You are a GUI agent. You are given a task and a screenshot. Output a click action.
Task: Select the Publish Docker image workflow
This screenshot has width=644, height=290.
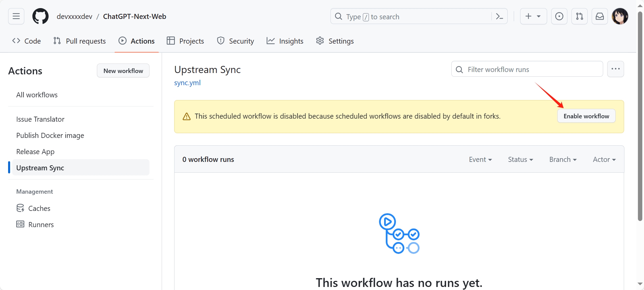(81, 135)
